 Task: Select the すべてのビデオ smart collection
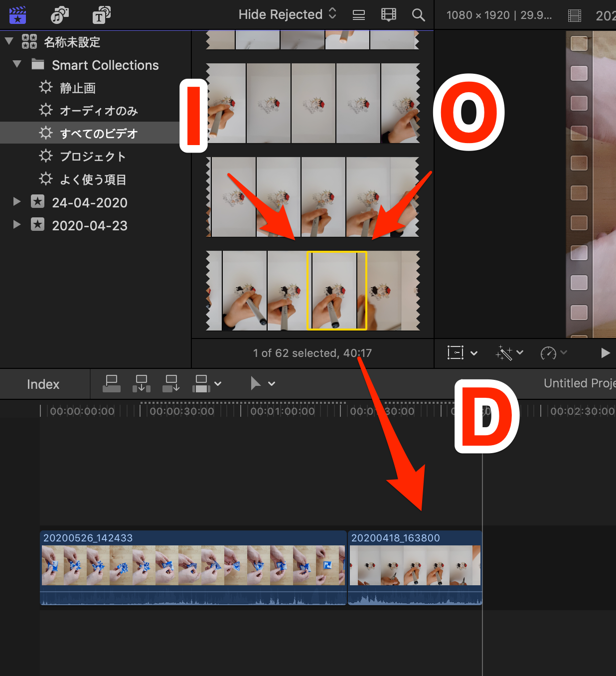pos(90,133)
